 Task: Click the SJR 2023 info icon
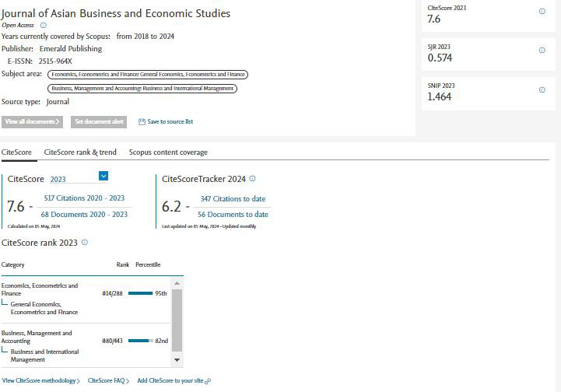(542, 50)
